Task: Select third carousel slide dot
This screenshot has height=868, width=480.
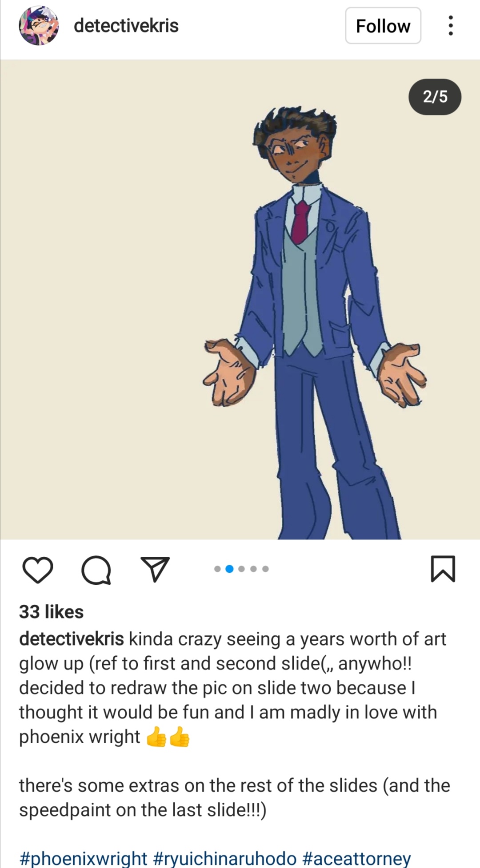Action: (241, 569)
